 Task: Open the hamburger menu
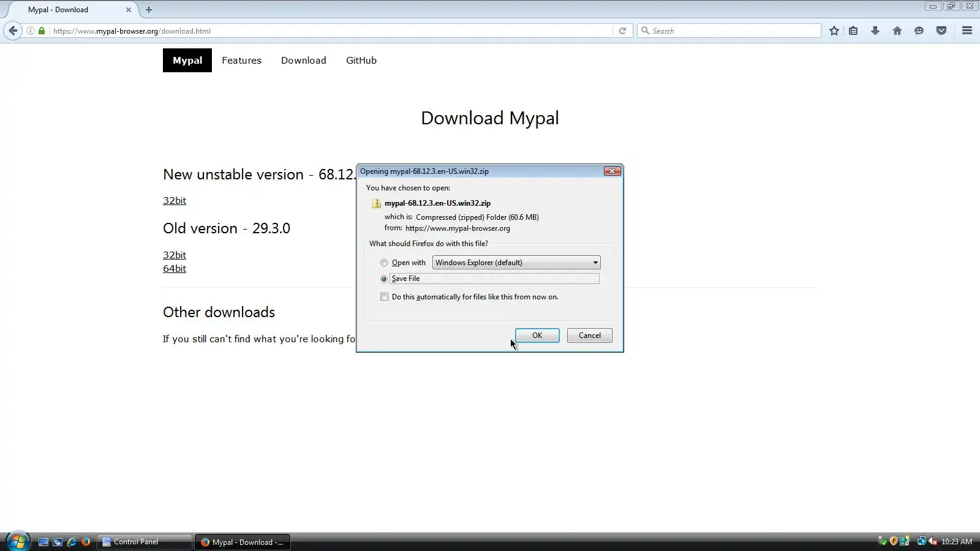click(967, 31)
